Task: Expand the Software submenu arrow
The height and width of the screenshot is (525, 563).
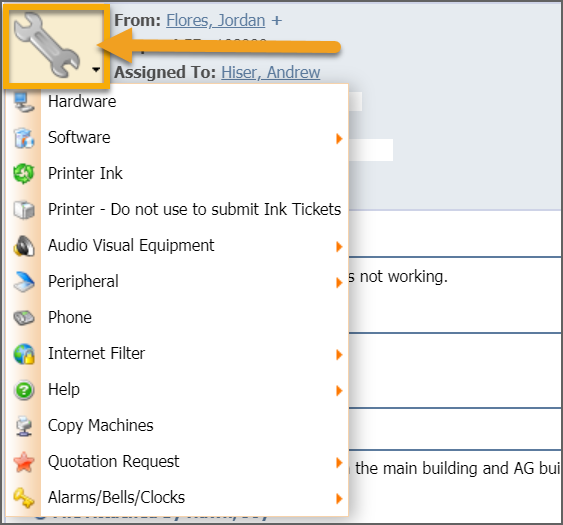Action: 339,138
